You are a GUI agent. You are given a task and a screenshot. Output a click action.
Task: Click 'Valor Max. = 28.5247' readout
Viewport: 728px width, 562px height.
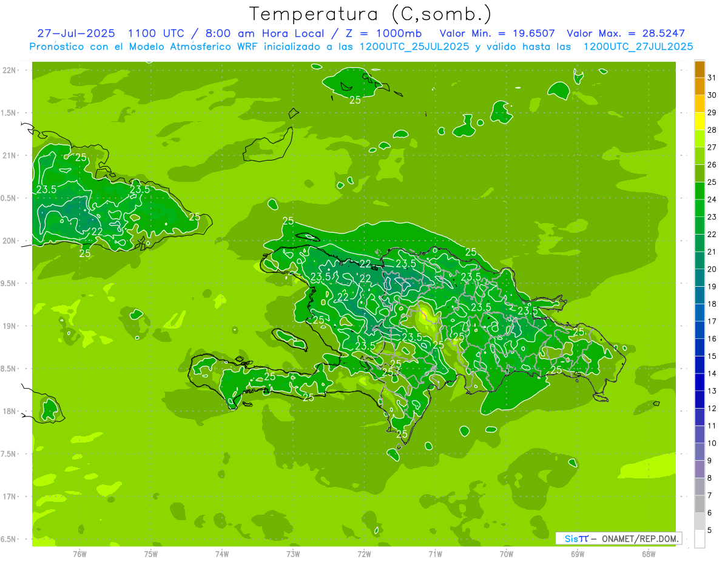625,33
